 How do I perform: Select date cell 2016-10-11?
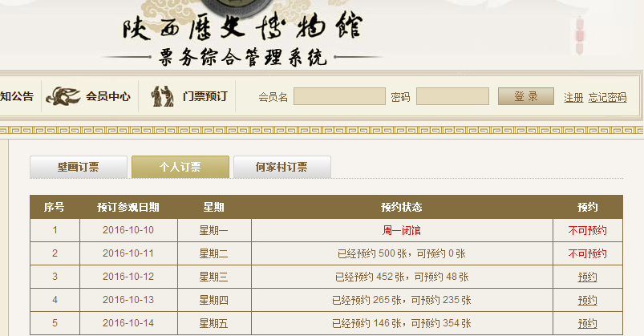pyautogui.click(x=128, y=253)
